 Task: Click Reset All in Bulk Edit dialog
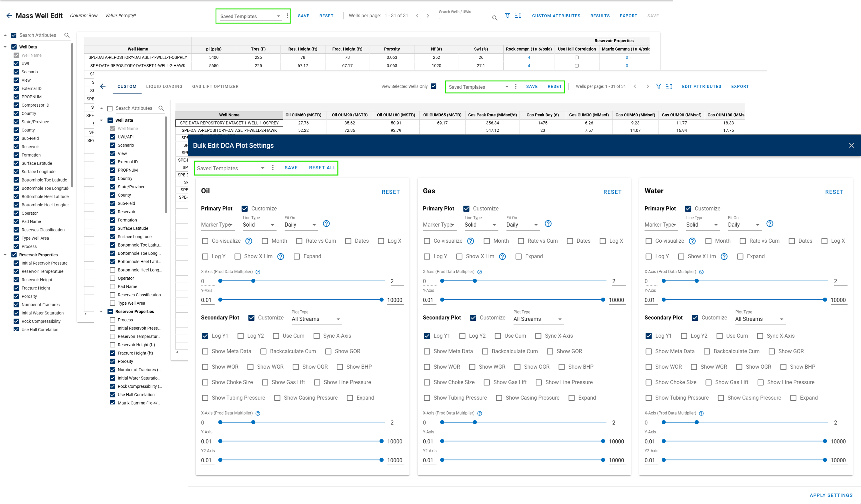[x=322, y=168]
